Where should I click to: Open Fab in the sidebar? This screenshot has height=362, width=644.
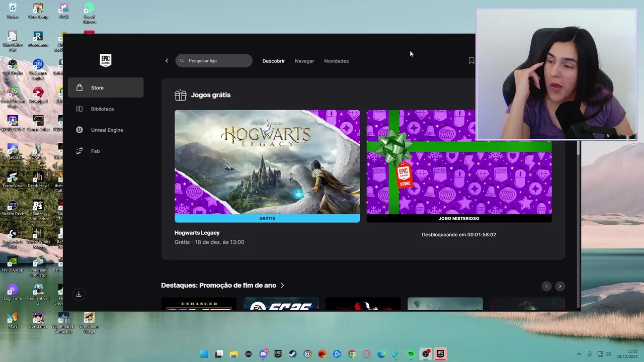pos(106,151)
